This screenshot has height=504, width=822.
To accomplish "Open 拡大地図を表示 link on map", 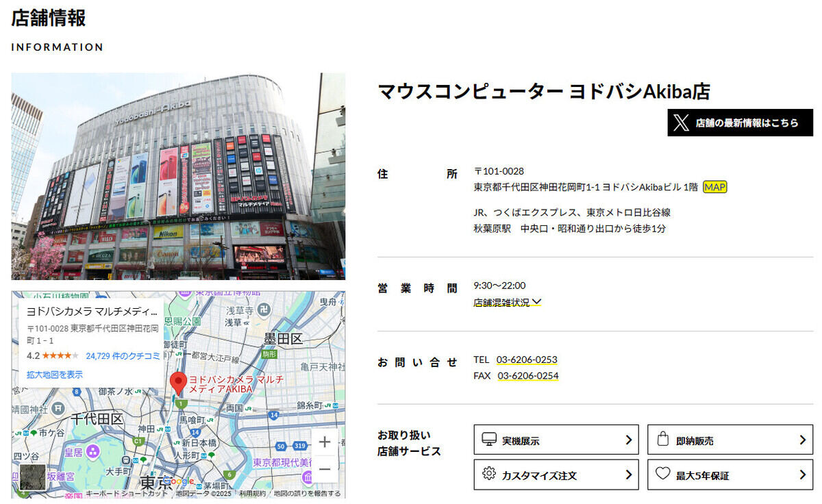I will pyautogui.click(x=55, y=375).
